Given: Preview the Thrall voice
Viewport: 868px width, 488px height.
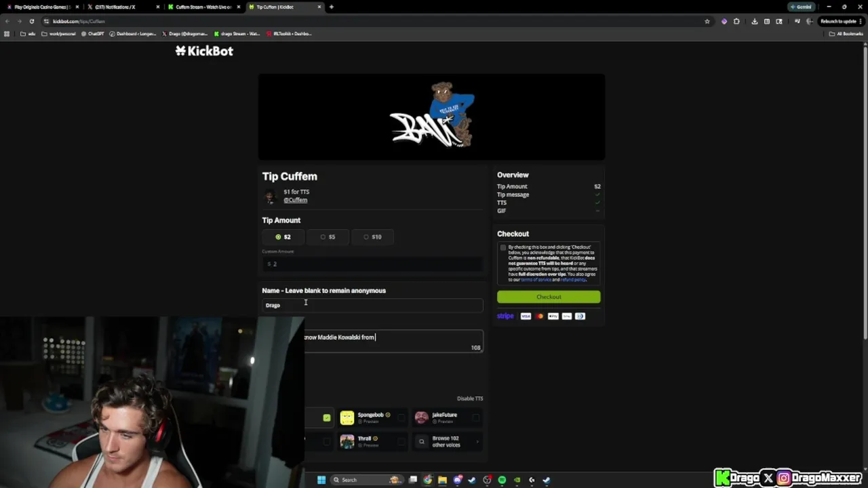Looking at the screenshot, I should [368, 445].
